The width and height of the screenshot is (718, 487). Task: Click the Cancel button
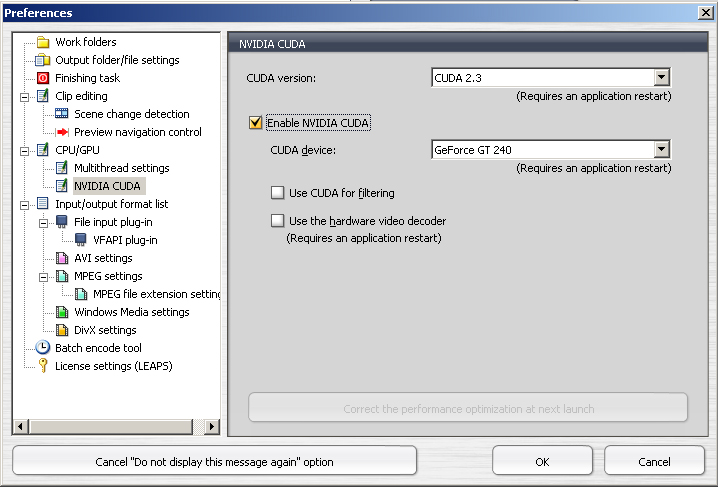coord(654,461)
